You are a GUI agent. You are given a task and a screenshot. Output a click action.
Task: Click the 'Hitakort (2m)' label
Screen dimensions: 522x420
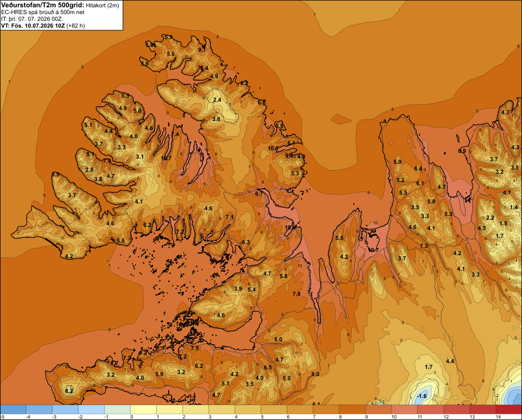coord(102,5)
